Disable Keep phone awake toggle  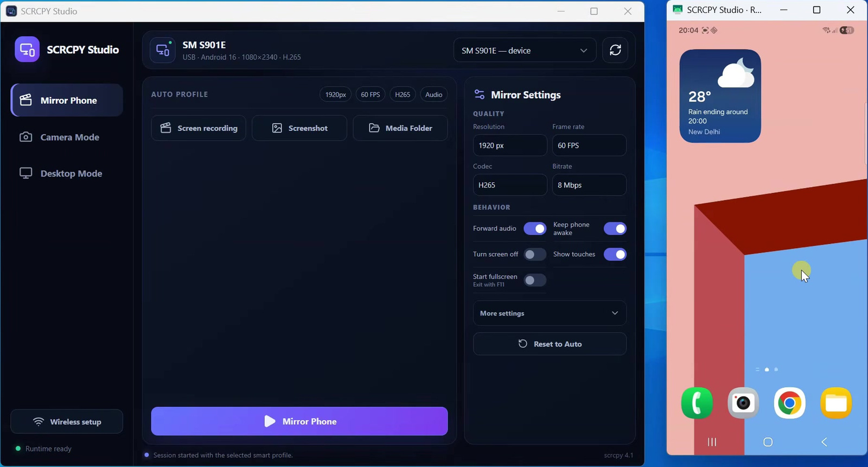coord(615,229)
